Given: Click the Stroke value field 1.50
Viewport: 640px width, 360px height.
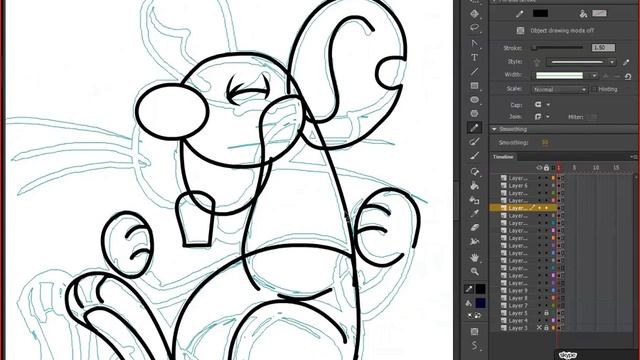Looking at the screenshot, I should (603, 48).
